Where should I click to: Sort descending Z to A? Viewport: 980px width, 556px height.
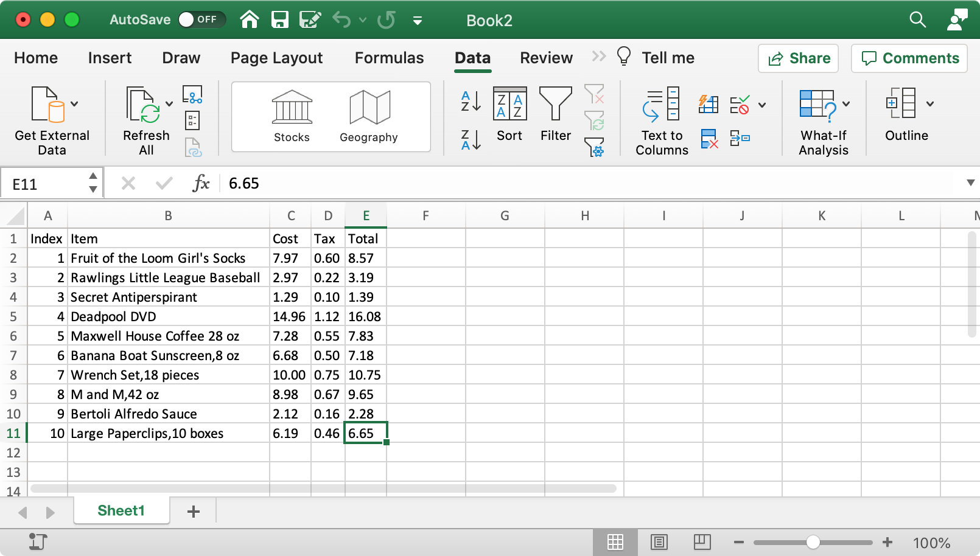point(471,140)
